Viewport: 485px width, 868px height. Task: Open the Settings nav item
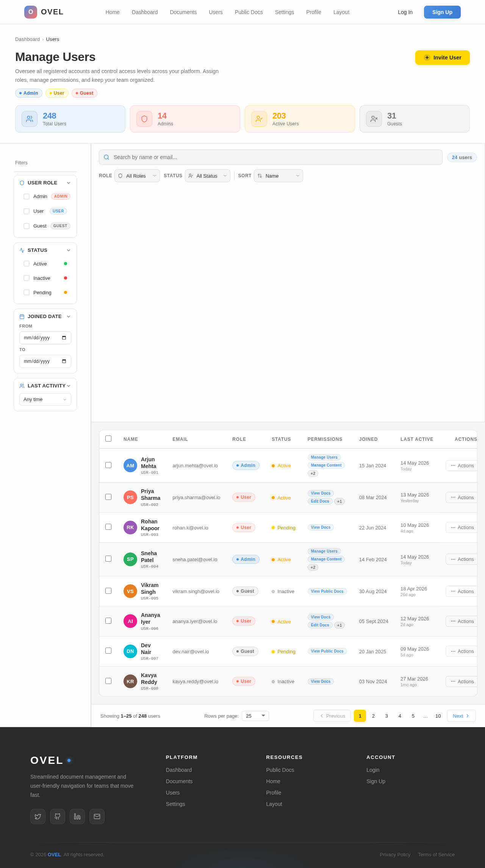pos(285,12)
